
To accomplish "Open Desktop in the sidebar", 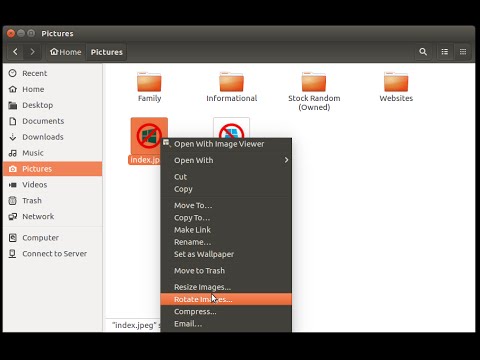I will pyautogui.click(x=53, y=105).
